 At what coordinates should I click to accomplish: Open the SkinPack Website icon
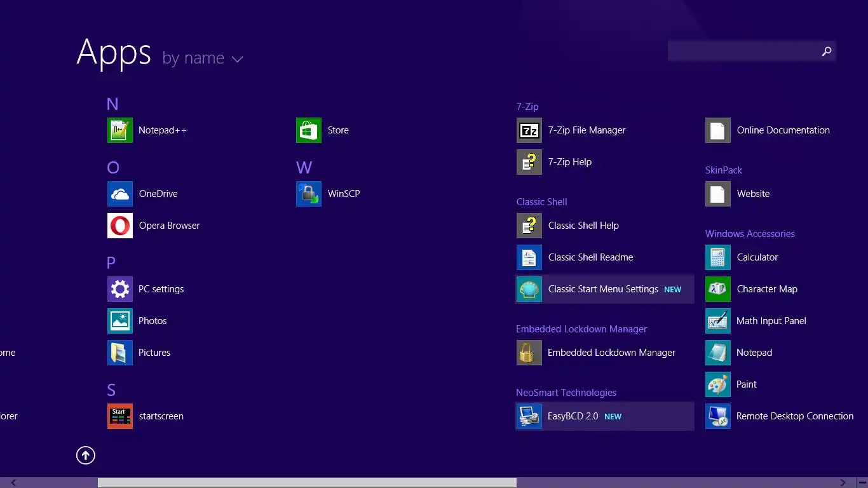(718, 194)
